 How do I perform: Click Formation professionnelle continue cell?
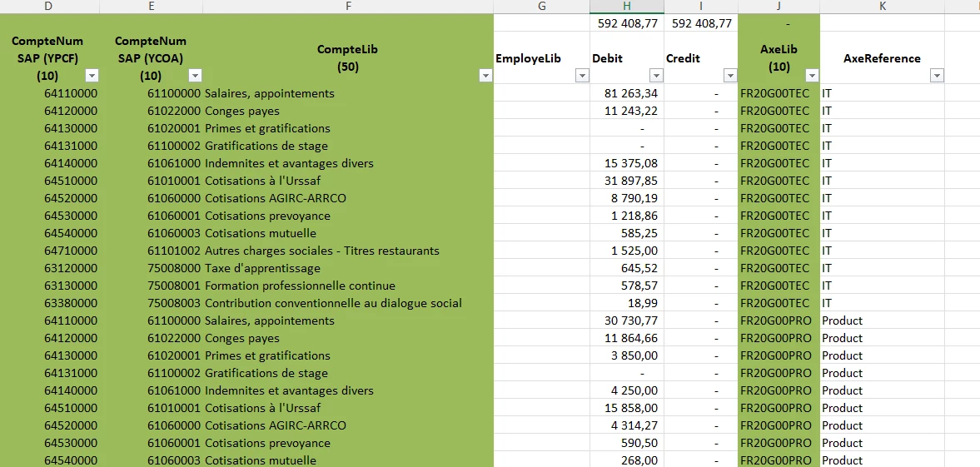coord(348,286)
